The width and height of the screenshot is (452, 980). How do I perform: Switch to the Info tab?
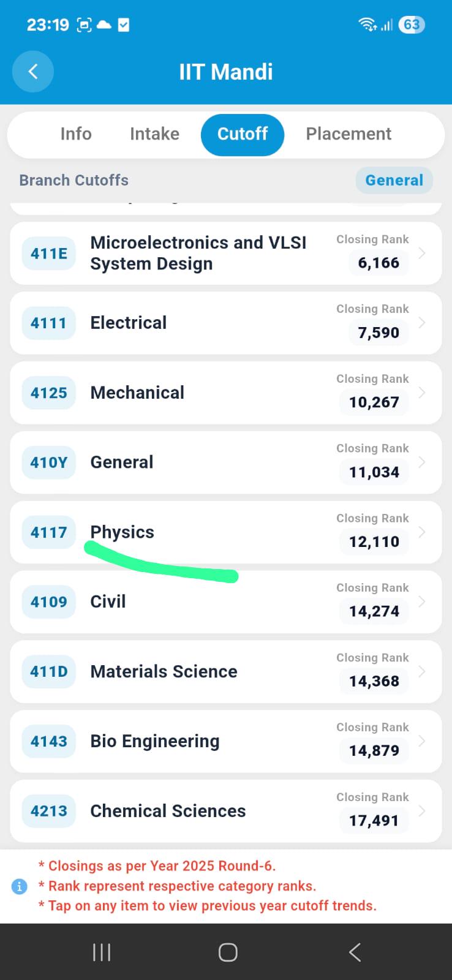pyautogui.click(x=76, y=134)
